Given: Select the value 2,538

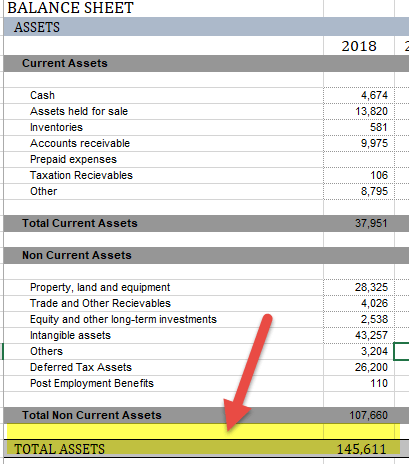Looking at the screenshot, I should [x=374, y=319].
